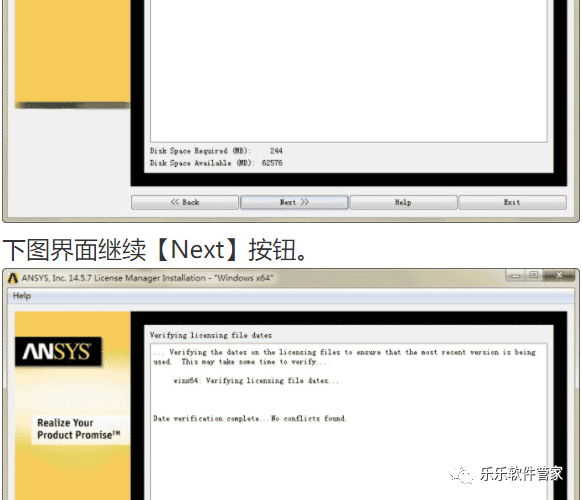Screen dimensions: 582x500
Task: Open the Help menu in License Manager window
Action: pyautogui.click(x=22, y=296)
